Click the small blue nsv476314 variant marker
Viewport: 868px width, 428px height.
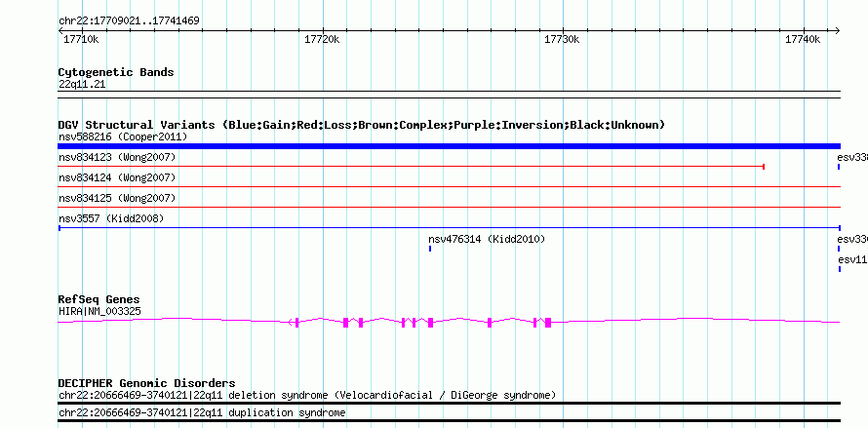[430, 249]
